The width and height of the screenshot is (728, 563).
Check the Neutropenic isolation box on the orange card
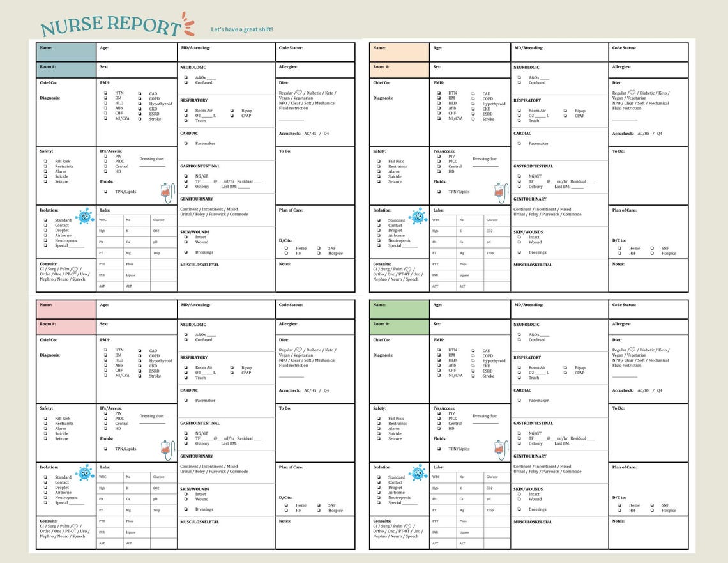tap(379, 240)
